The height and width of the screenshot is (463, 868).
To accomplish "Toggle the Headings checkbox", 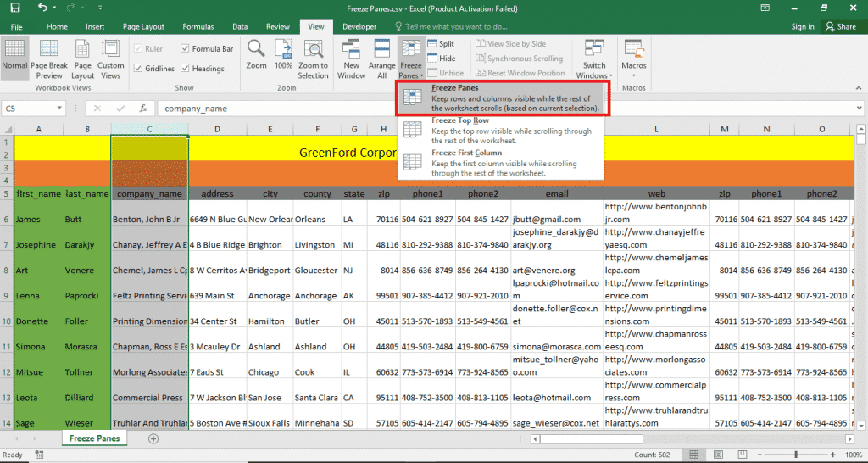I will point(185,69).
